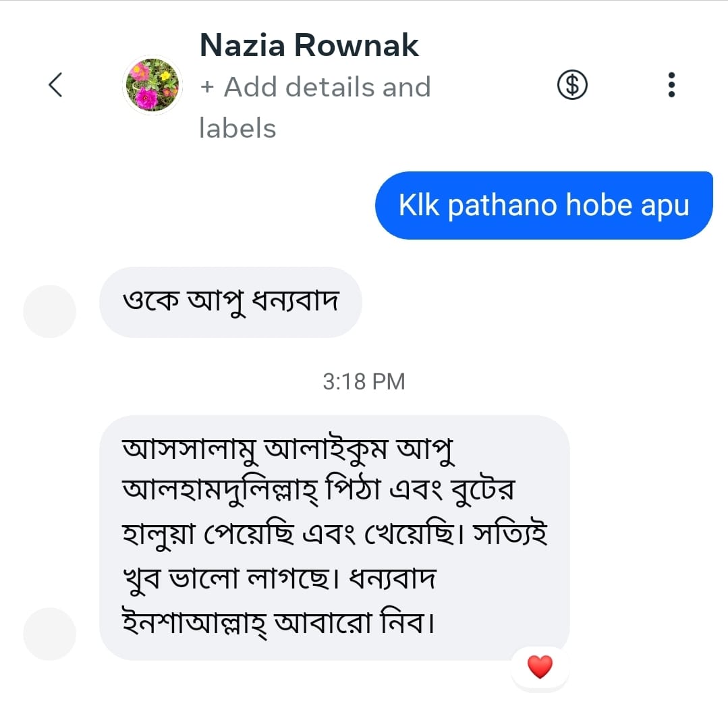Tap the profile thumbnail beside the back arrow
This screenshot has width=728, height=710.
(x=152, y=84)
